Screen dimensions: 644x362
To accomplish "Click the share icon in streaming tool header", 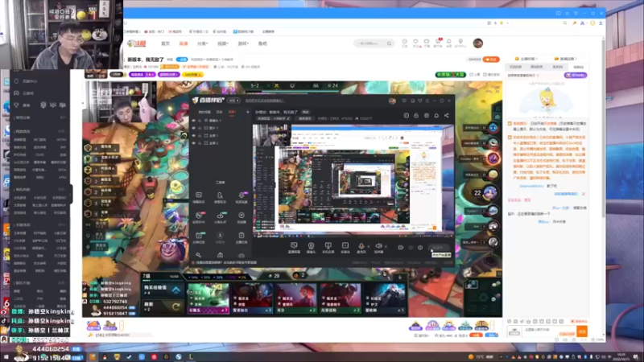I will click(x=447, y=115).
